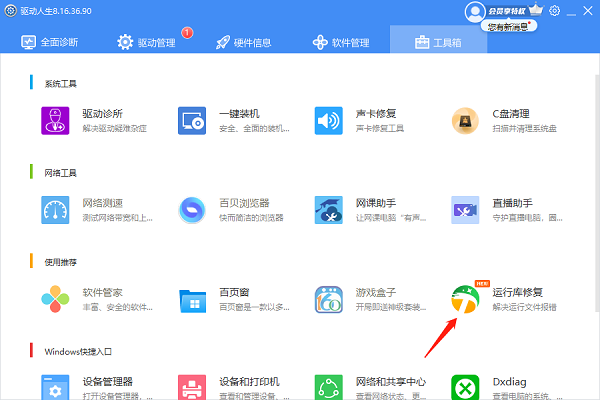Open the 直播助手 camera icon
This screenshot has height=400, width=600.
[x=465, y=210]
